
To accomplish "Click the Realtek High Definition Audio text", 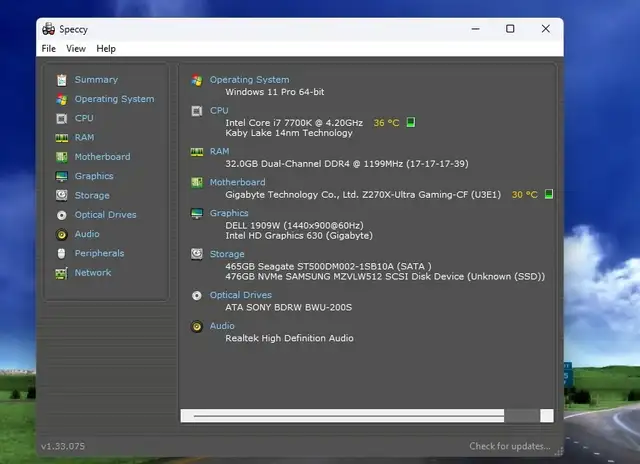I will pos(289,338).
